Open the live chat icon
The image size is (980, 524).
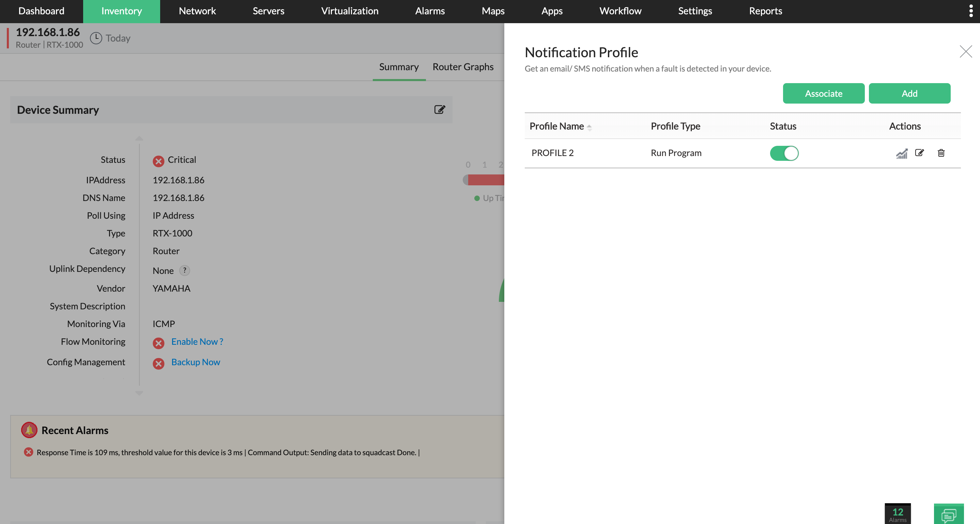(x=948, y=515)
